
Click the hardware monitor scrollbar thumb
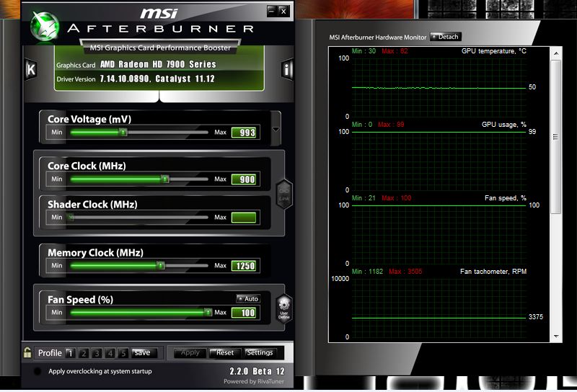556,137
